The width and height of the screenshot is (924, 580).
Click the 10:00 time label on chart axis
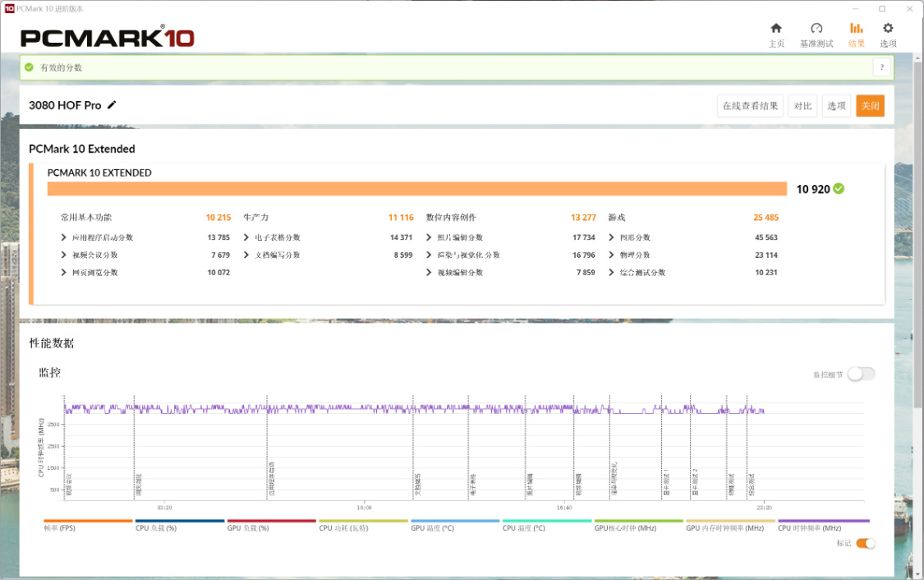click(x=364, y=508)
